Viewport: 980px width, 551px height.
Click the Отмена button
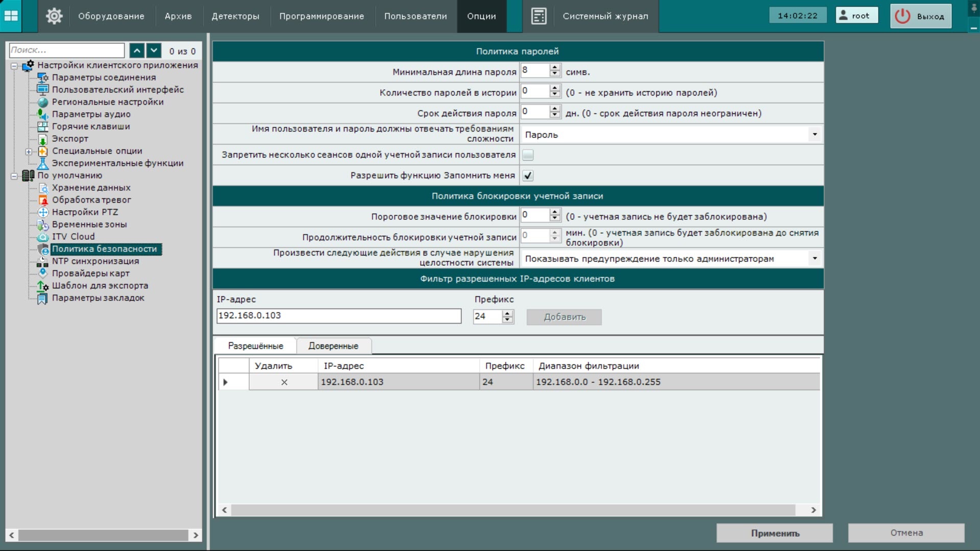click(906, 533)
